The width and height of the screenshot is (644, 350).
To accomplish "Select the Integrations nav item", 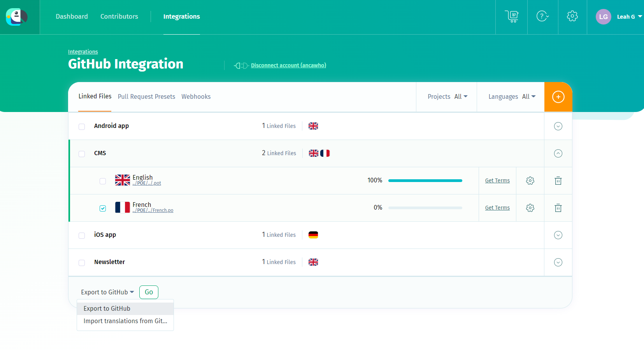I will 182,16.
